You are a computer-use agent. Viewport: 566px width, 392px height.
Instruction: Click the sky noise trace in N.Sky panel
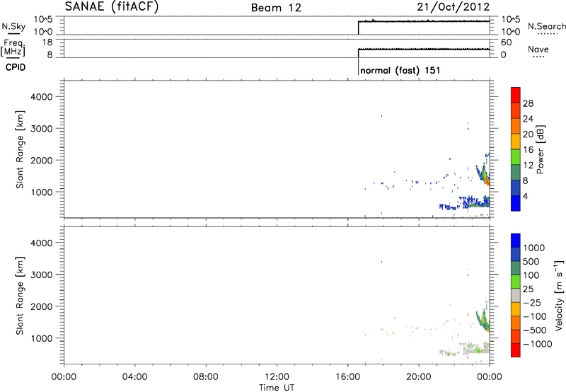pyautogui.click(x=424, y=21)
